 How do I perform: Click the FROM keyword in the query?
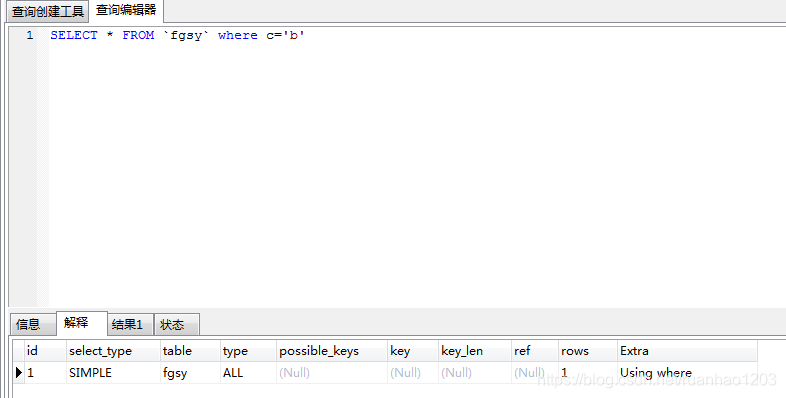point(138,35)
